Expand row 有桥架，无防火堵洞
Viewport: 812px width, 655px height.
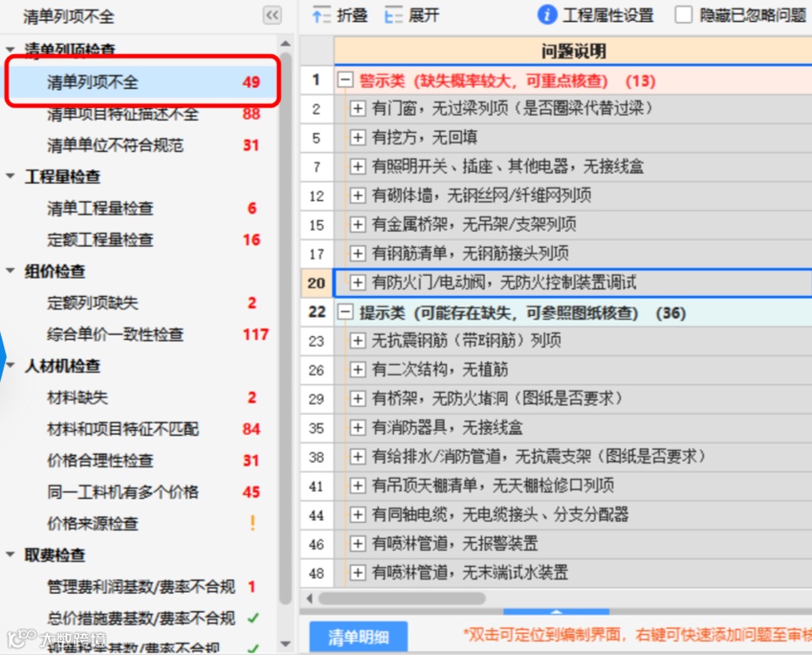point(357,399)
